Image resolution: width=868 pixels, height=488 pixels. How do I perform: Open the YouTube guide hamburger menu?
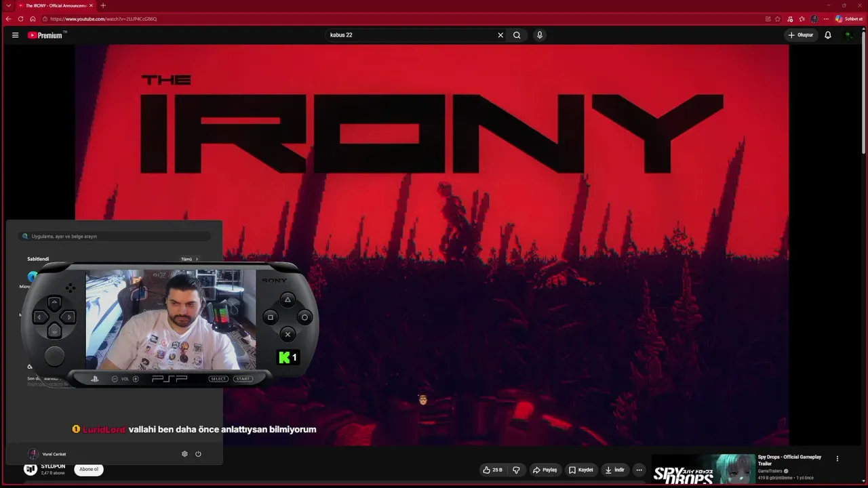tap(15, 35)
